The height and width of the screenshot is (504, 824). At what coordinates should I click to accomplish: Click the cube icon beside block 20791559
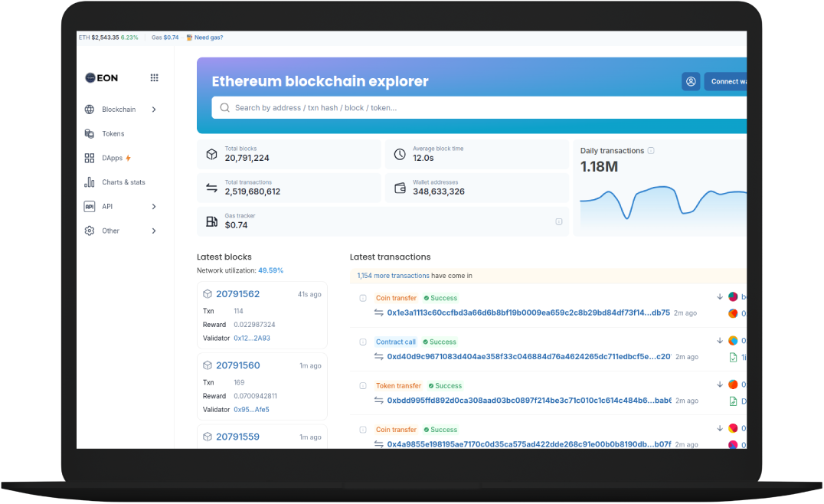click(x=207, y=437)
